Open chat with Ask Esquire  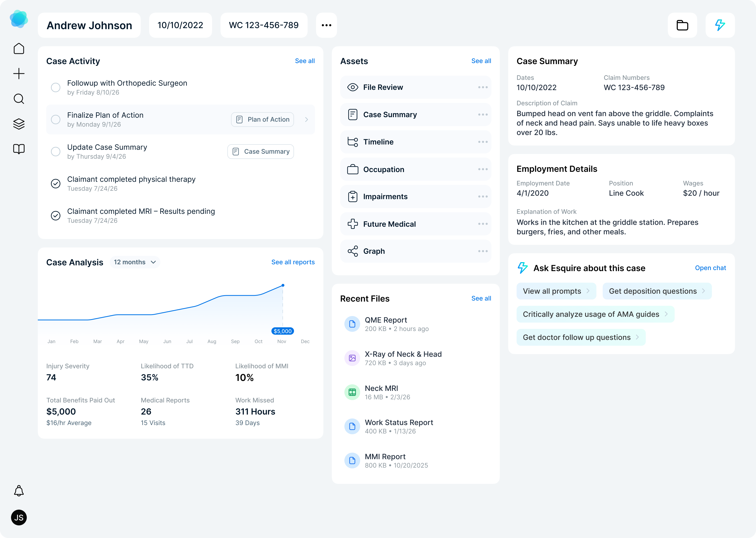point(710,268)
